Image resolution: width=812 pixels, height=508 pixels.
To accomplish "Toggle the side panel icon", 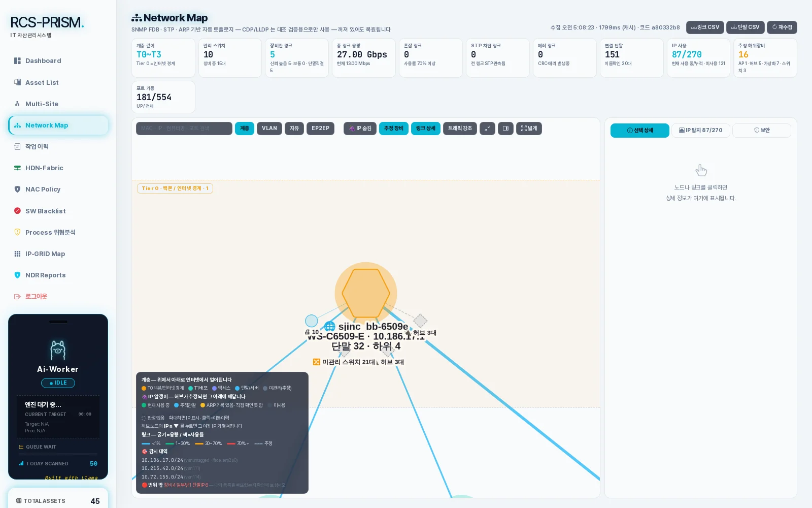I will (x=505, y=129).
